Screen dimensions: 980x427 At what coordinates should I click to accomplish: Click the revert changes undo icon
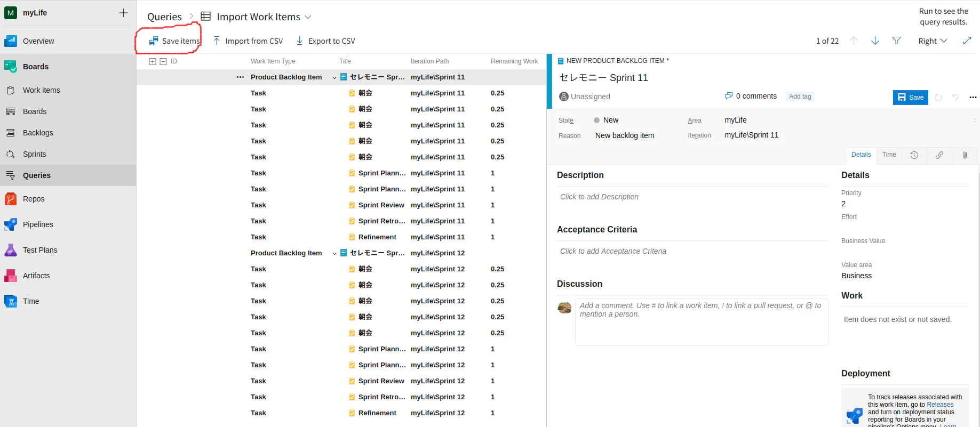(x=955, y=97)
